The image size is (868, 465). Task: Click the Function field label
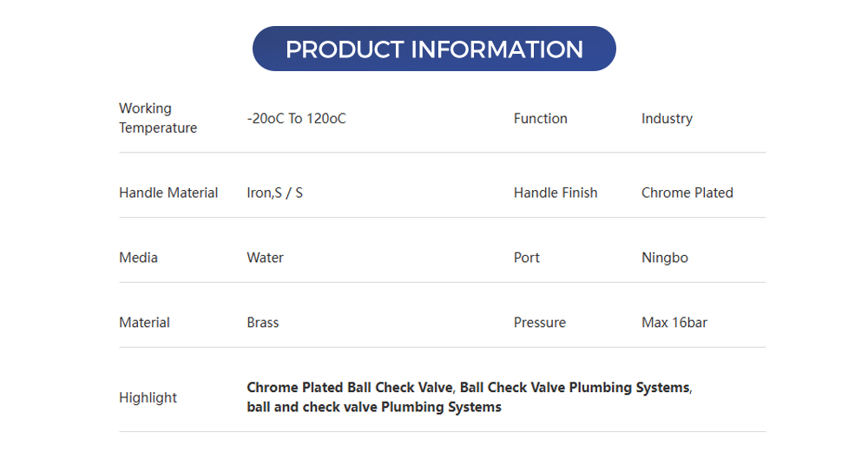(540, 119)
